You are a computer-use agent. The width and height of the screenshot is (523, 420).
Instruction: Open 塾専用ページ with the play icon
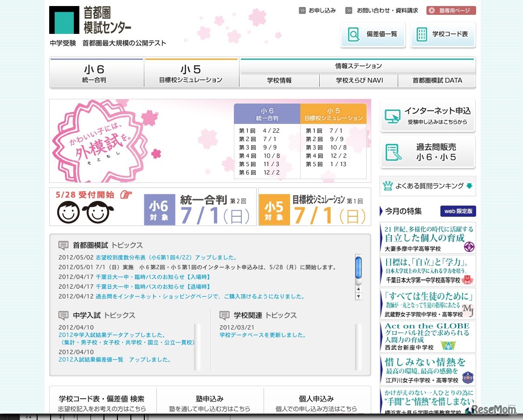(x=432, y=10)
